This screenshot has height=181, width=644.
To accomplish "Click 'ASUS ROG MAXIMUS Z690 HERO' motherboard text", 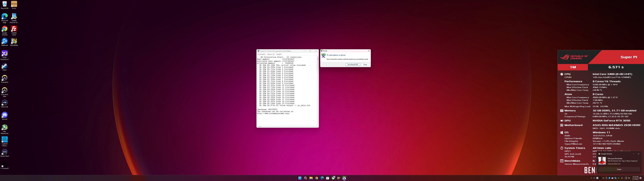I will pyautogui.click(x=616, y=125).
